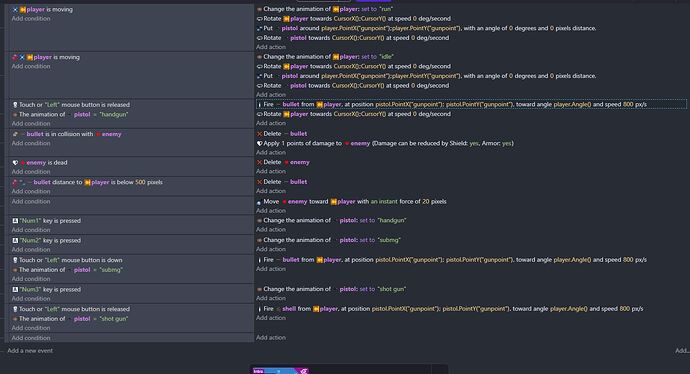Add condition under run 'player is moving'
This screenshot has height=374, width=690.
(x=31, y=18)
